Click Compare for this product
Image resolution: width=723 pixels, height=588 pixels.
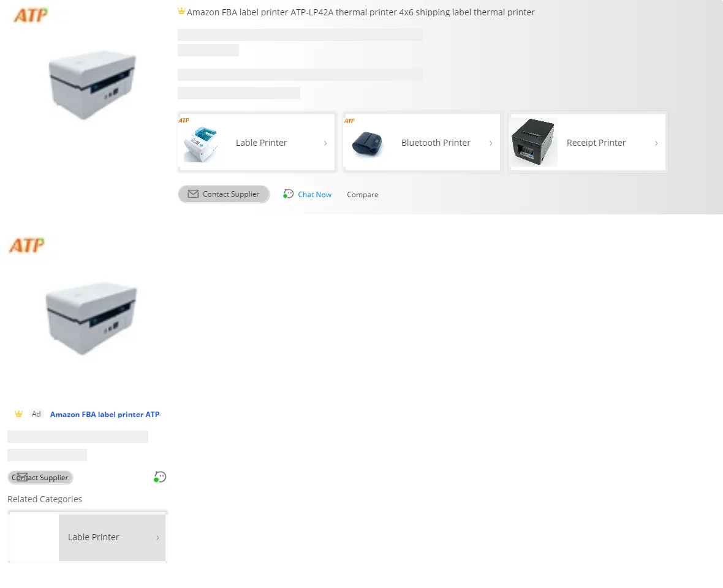pyautogui.click(x=363, y=194)
